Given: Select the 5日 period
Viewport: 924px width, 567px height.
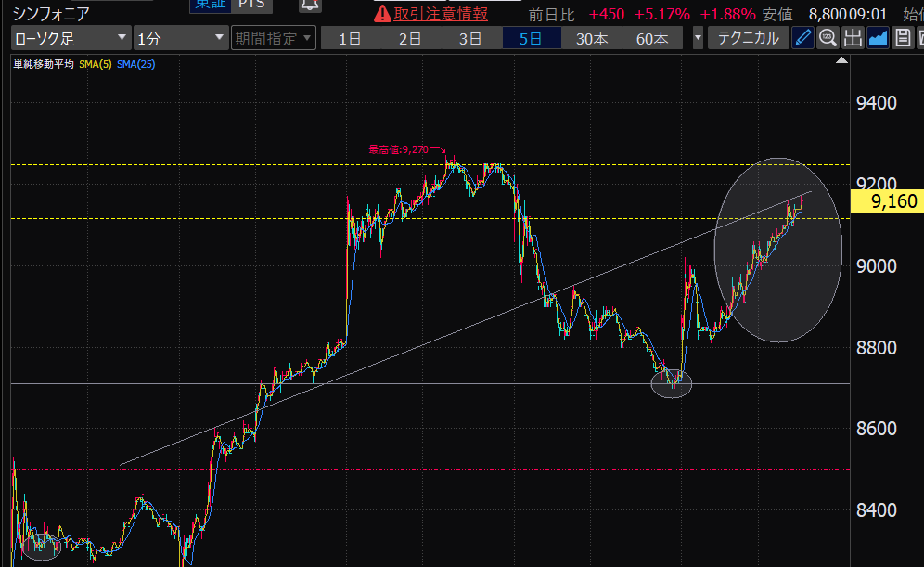Looking at the screenshot, I should [533, 38].
